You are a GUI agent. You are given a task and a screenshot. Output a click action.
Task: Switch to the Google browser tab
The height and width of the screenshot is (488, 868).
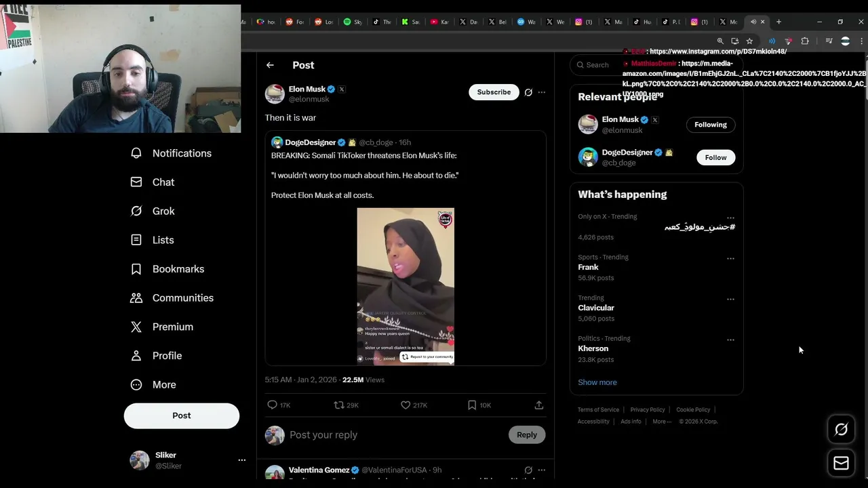pyautogui.click(x=266, y=22)
